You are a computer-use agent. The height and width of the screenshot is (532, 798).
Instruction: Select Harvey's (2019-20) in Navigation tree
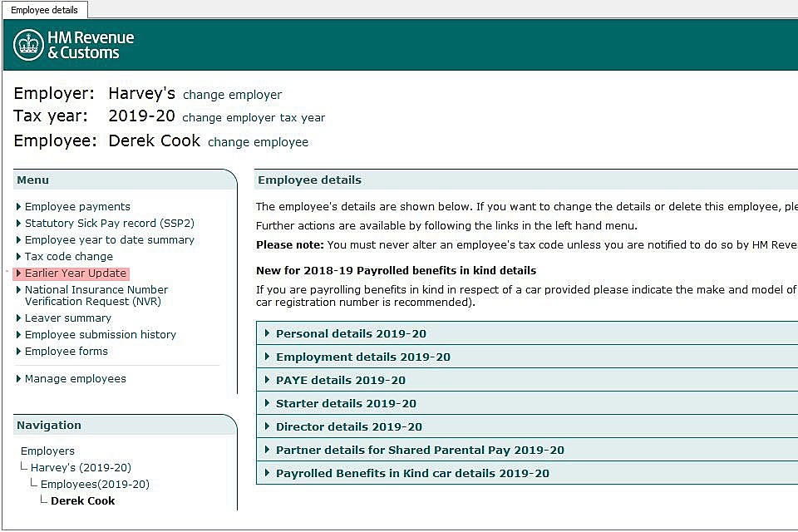(x=81, y=468)
